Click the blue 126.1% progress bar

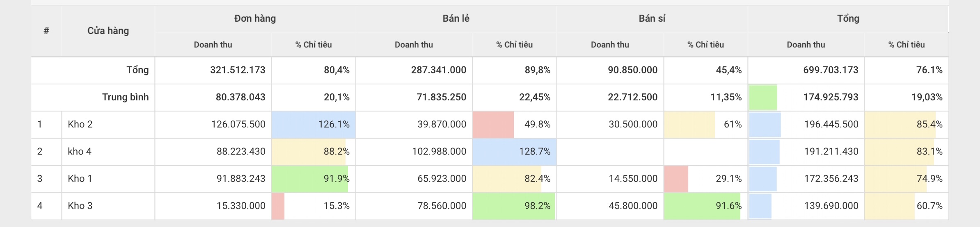(313, 124)
